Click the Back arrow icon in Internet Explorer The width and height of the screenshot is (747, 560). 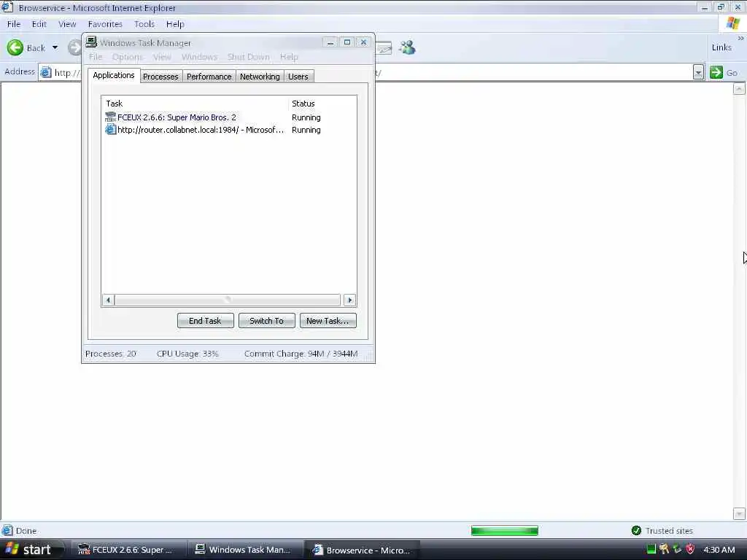(15, 47)
